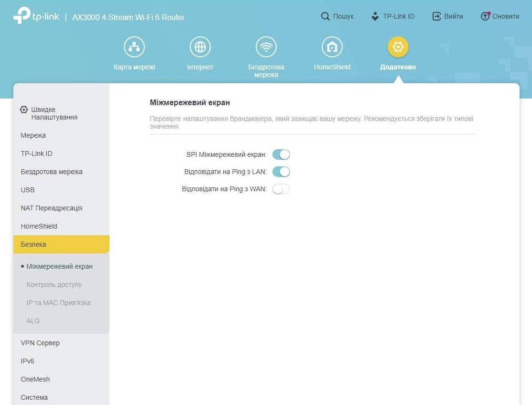Open the Бездротова мережа Wi-Fi icon
Screen dimensions: 532x405
click(266, 47)
